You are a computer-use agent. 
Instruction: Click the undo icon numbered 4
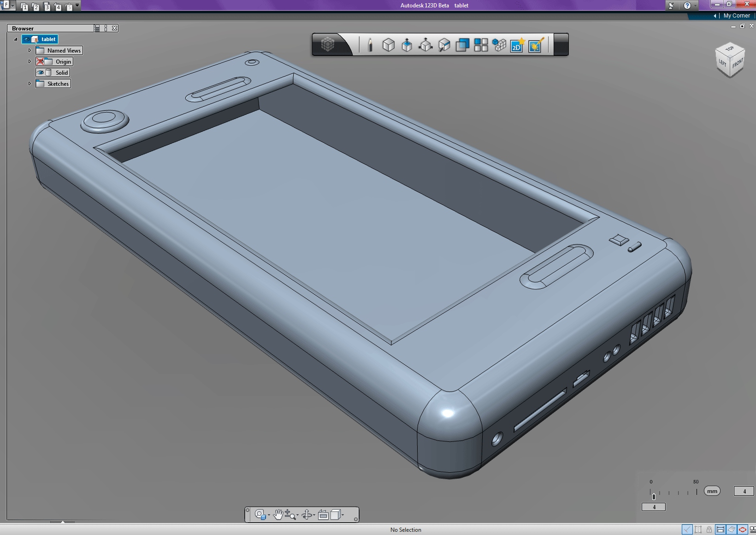point(58,6)
